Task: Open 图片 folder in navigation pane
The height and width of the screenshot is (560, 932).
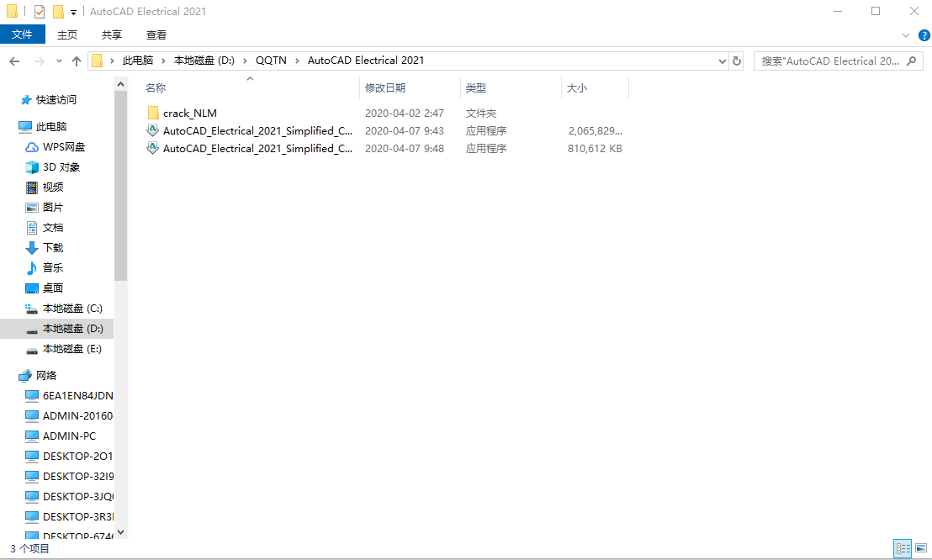Action: (x=53, y=208)
